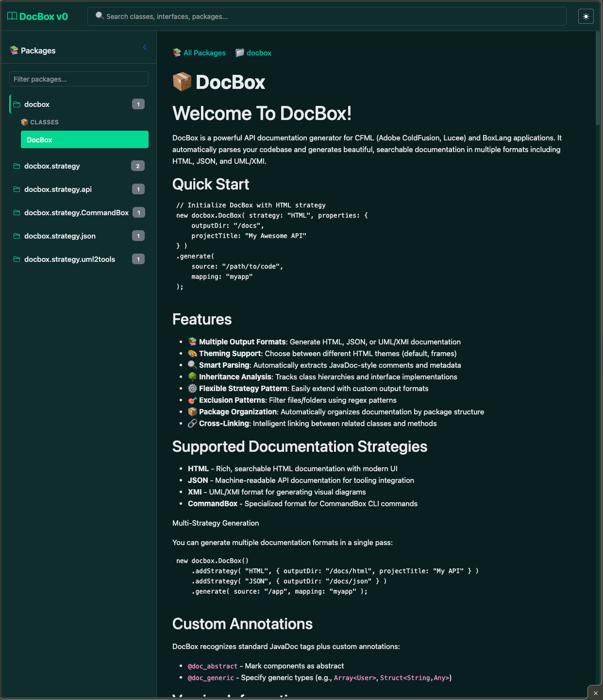
Task: Click the book icon beside the DocBox v0 logo
Action: tap(12, 16)
